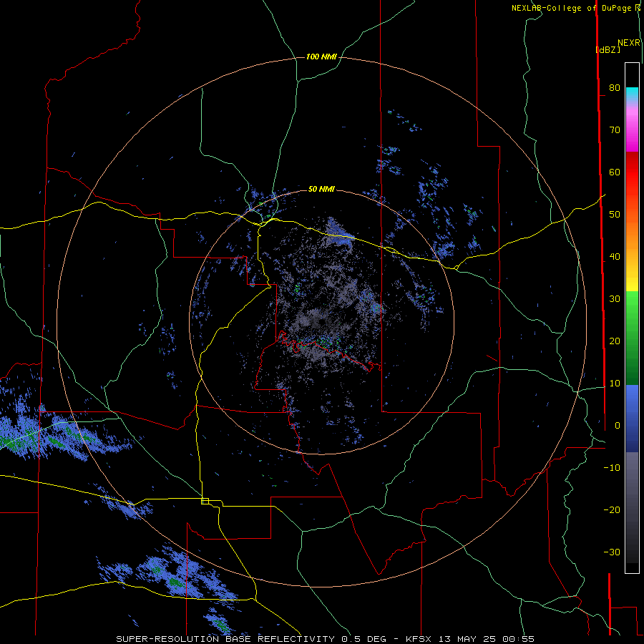
Task: Click the cyan top segment of color bar
Action: tap(632, 94)
